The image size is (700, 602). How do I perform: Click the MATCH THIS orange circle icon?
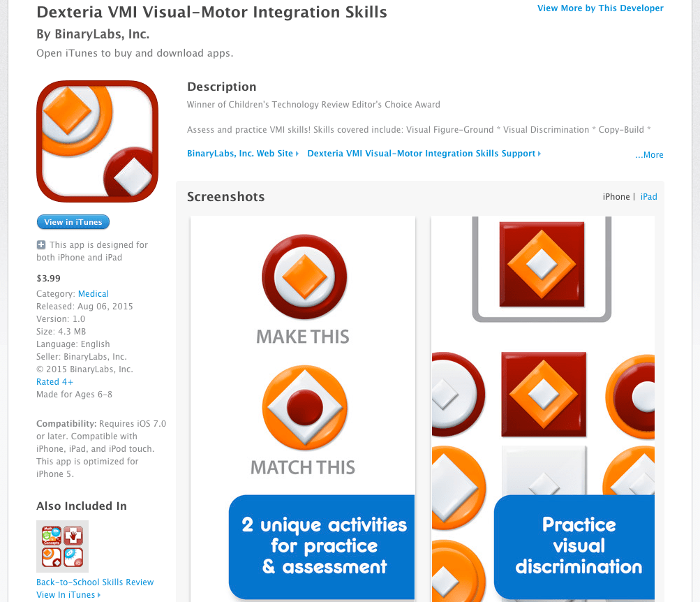tap(304, 409)
